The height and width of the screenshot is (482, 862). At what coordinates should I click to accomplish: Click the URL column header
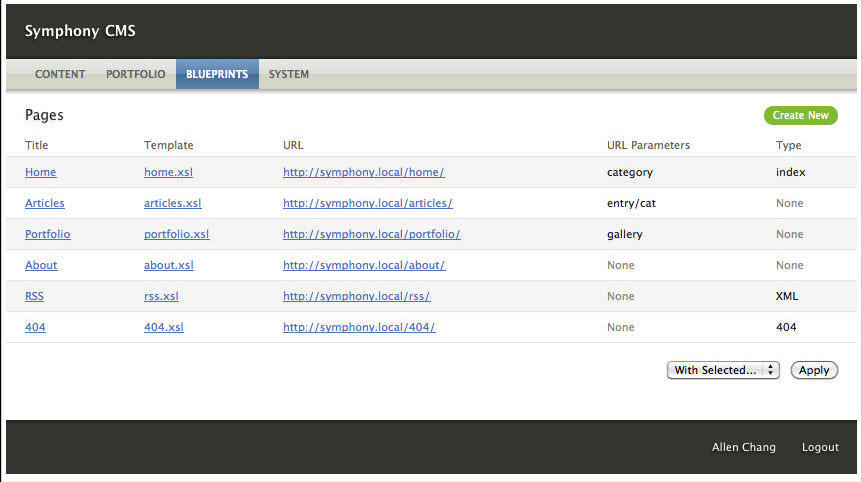pos(293,145)
